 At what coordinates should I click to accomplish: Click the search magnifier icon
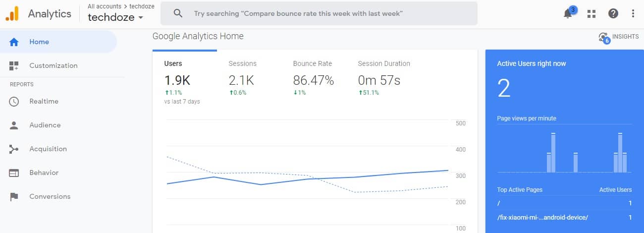point(178,14)
